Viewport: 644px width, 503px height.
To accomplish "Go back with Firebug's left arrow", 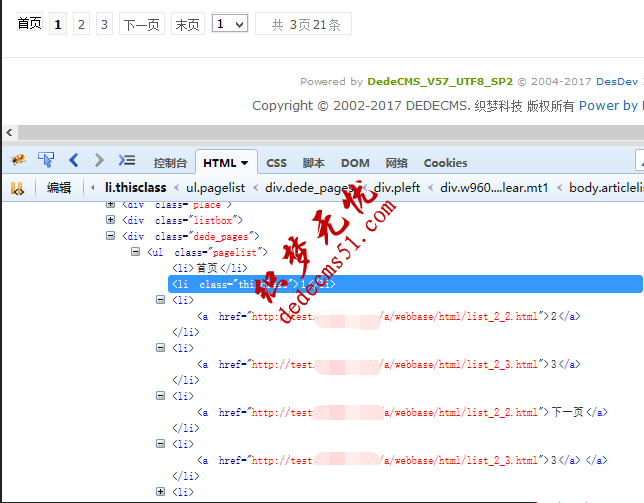I will pos(74,160).
